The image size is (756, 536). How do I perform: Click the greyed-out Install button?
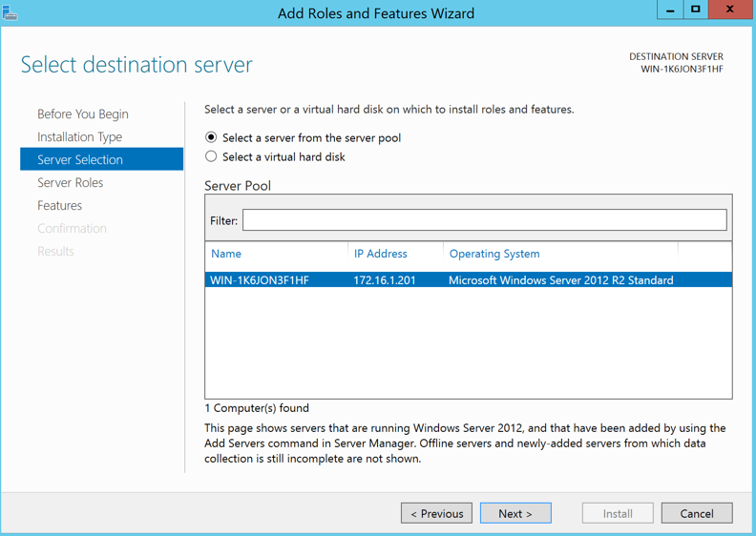[618, 513]
